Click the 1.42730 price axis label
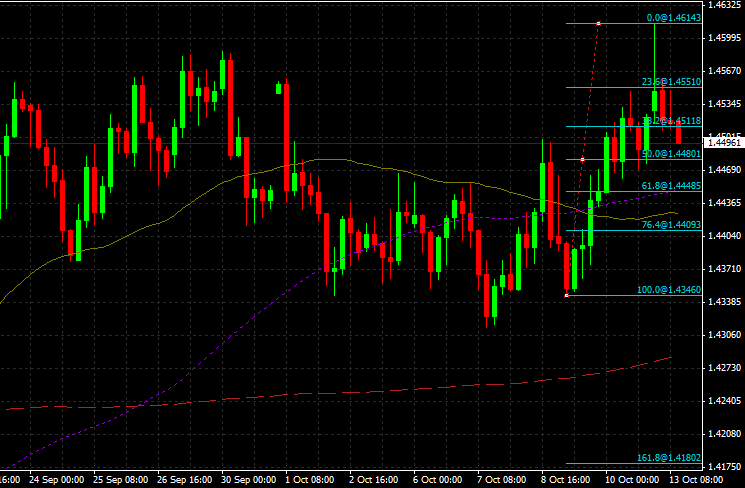Image resolution: width=745 pixels, height=488 pixels. pyautogui.click(x=724, y=368)
